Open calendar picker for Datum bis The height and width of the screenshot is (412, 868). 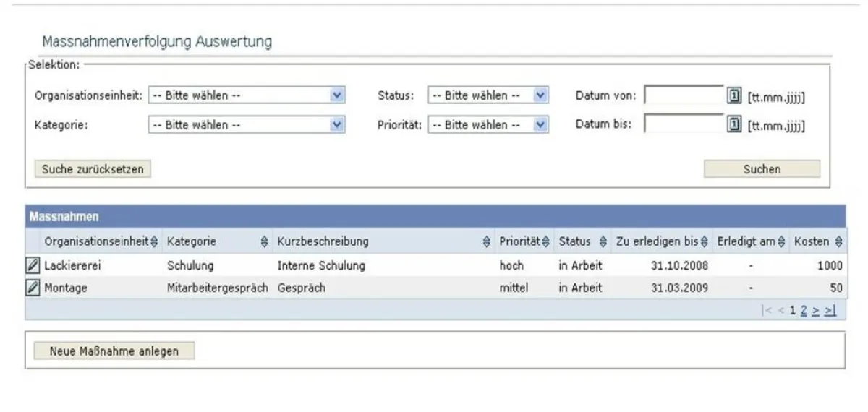pos(733,125)
